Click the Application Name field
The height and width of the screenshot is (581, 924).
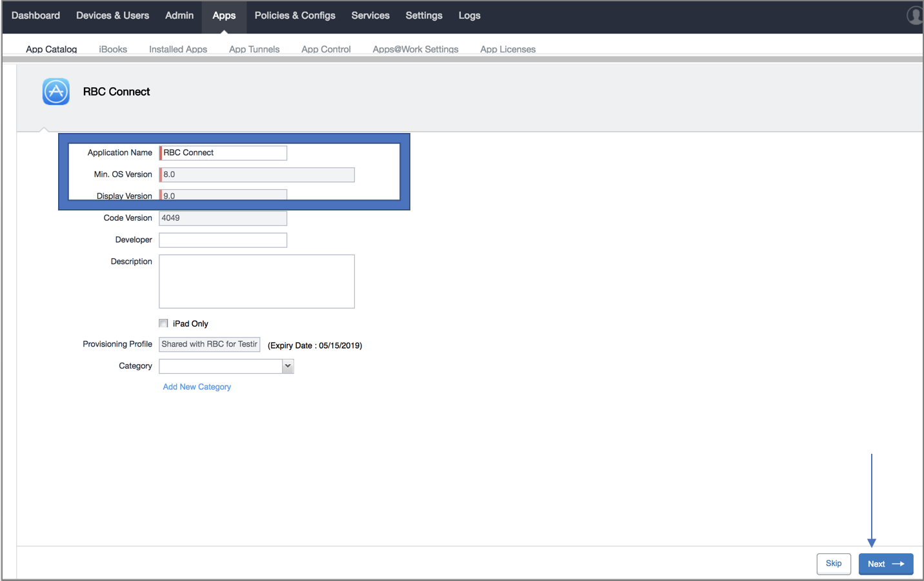pyautogui.click(x=223, y=153)
